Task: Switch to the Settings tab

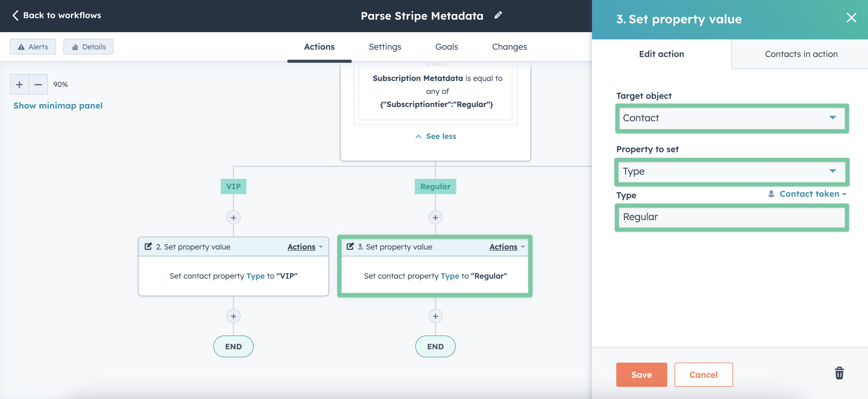Action: pyautogui.click(x=385, y=46)
